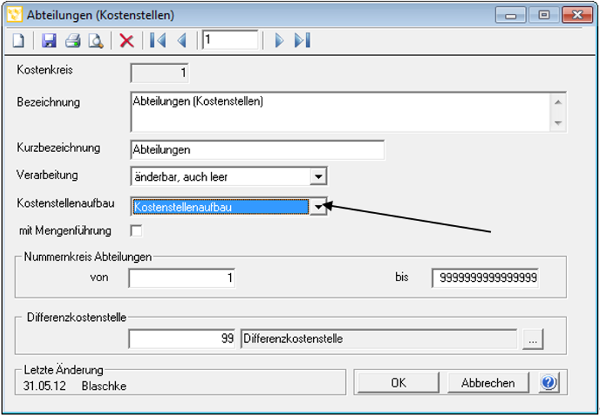Open help via blue question mark icon
The height and width of the screenshot is (416, 600).
pyautogui.click(x=549, y=382)
